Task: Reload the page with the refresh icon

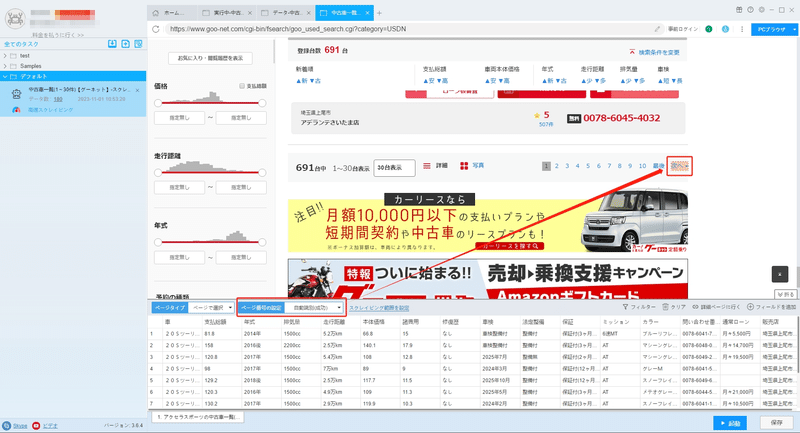Action: (156, 29)
